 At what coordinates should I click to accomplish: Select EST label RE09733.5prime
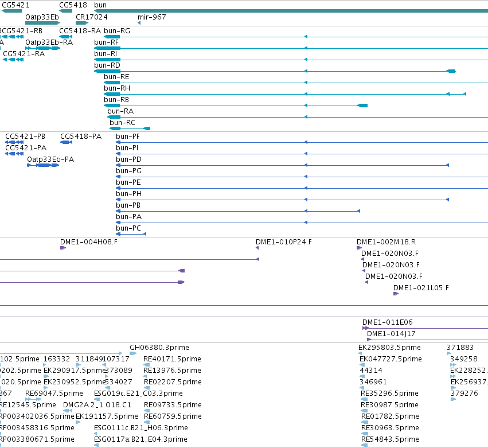click(173, 405)
